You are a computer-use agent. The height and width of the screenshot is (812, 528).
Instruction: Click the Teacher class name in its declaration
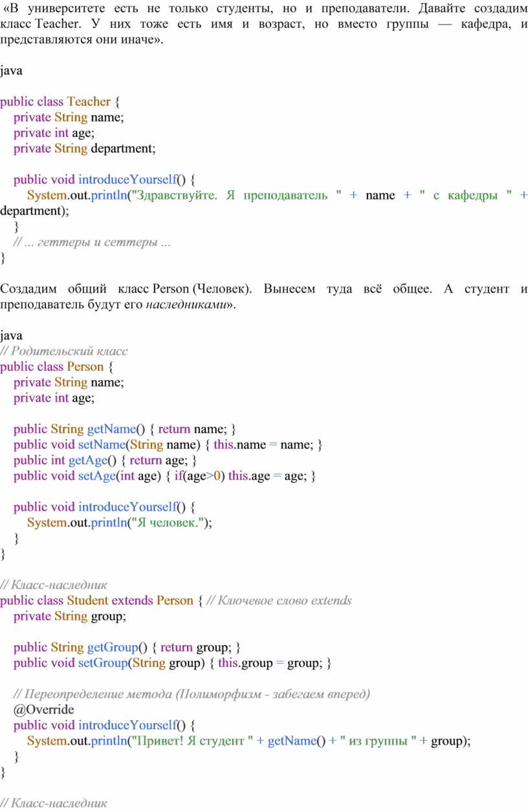(x=89, y=102)
